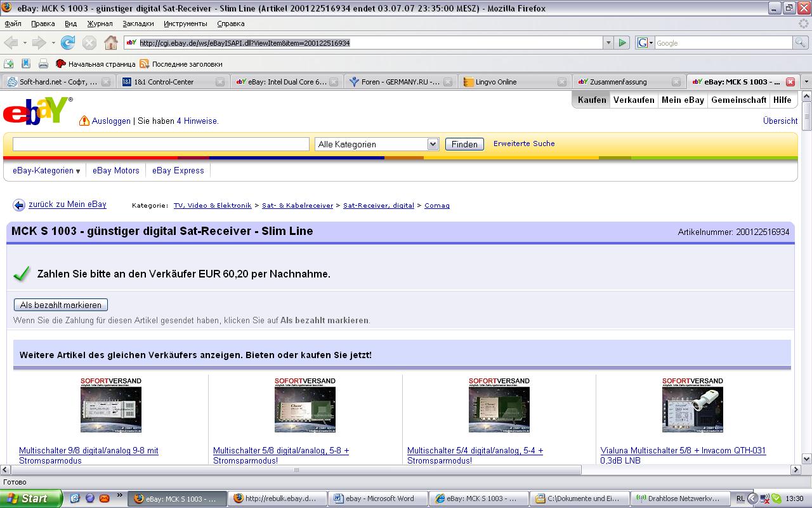Image resolution: width=812 pixels, height=508 pixels.
Task: Click the horizontal scrollbar at the page bottom
Action: coord(296,470)
